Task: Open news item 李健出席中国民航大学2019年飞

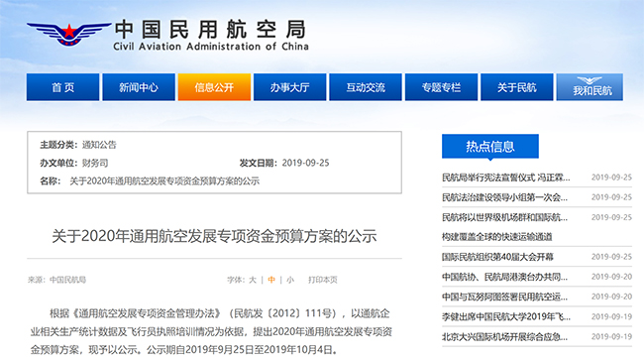Action: tap(506, 316)
